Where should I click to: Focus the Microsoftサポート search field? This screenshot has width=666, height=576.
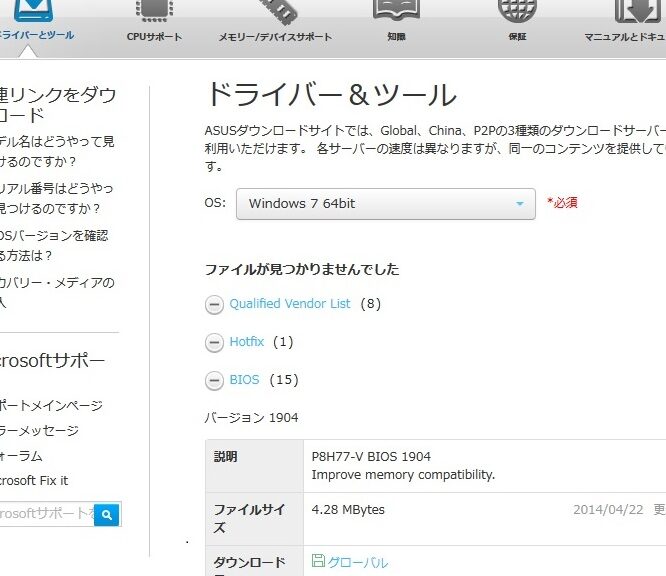point(47,514)
